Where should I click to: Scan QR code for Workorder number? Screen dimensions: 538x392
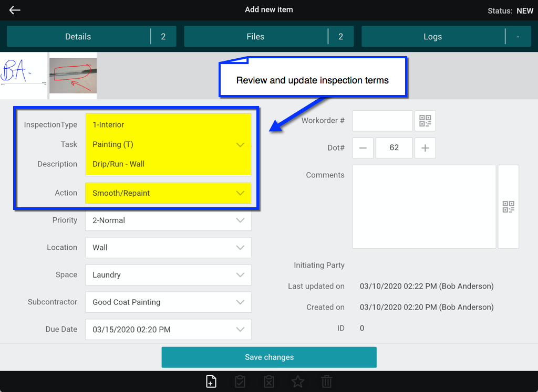(425, 121)
